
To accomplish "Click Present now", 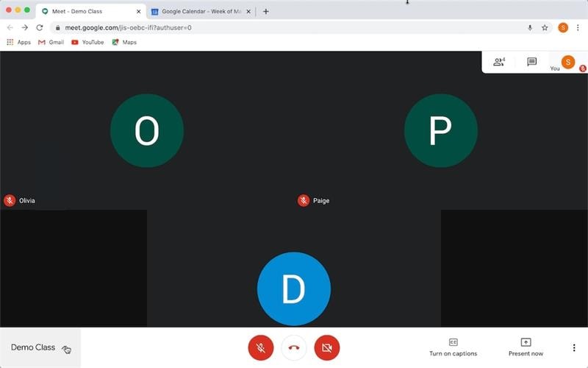I will point(526,347).
